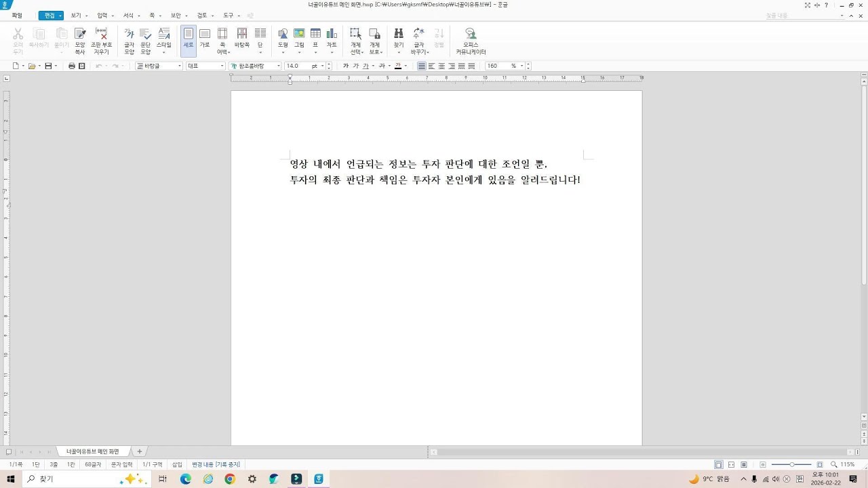Open 오피스 커뮤니케이터 tool
868x488 pixels.
pyautogui.click(x=471, y=41)
